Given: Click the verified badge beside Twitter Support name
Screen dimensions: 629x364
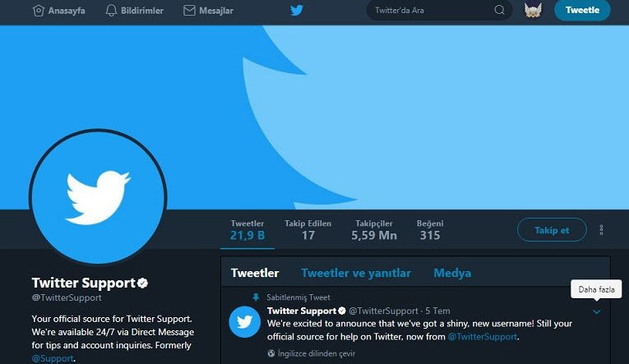Looking at the screenshot, I should tap(142, 283).
